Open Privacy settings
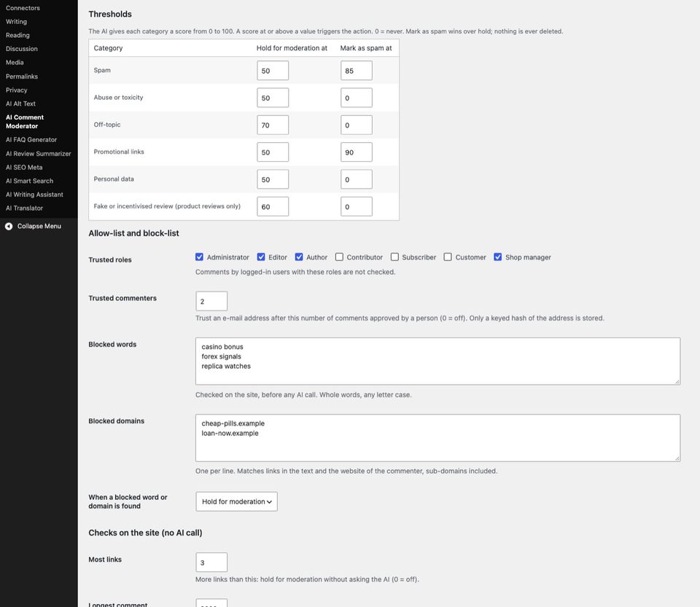Viewport: 700px width, 607px height. point(17,90)
